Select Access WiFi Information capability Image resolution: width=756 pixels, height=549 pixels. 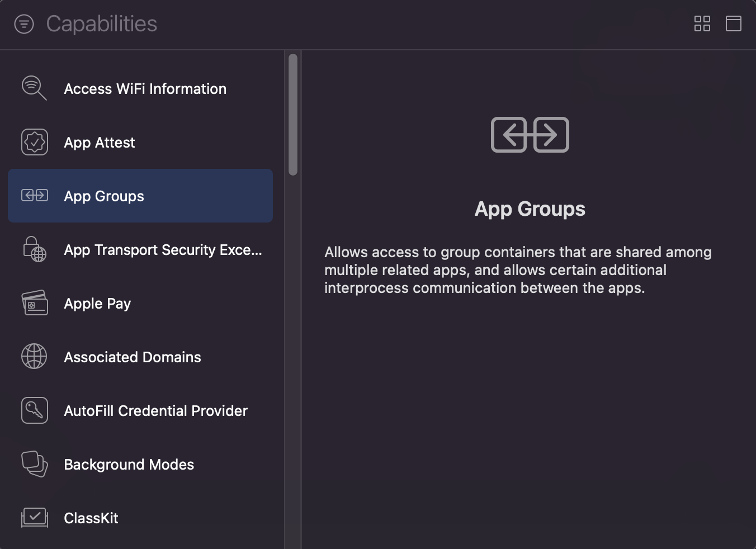[x=140, y=88]
